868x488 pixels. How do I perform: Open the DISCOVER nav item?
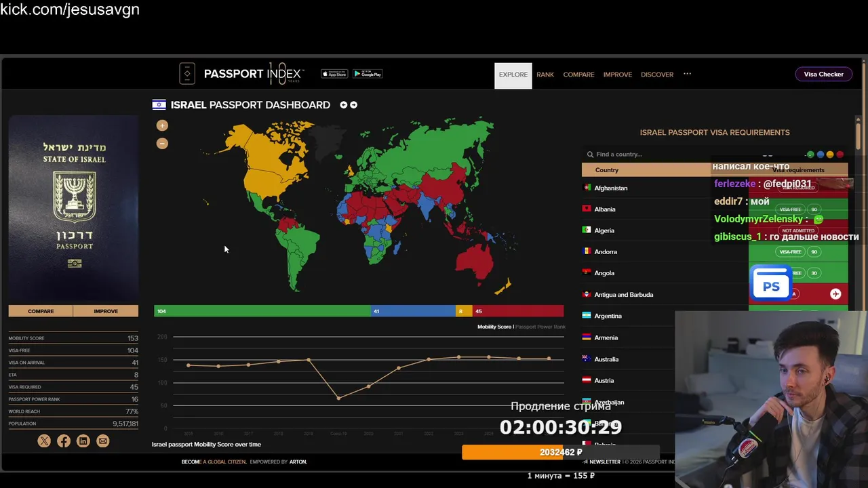pos(657,75)
